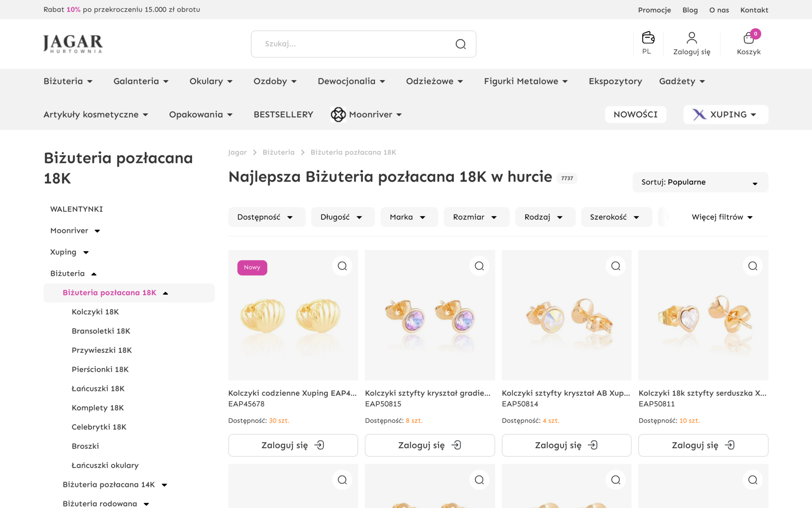812x508 pixels.
Task: Select Celebrytki 18K in sidebar
Action: pos(99,427)
